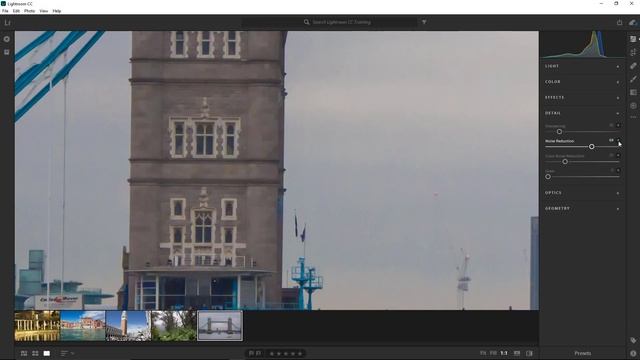Click the fifth rating star
Screen dimensions: 640x360
(x=300, y=353)
